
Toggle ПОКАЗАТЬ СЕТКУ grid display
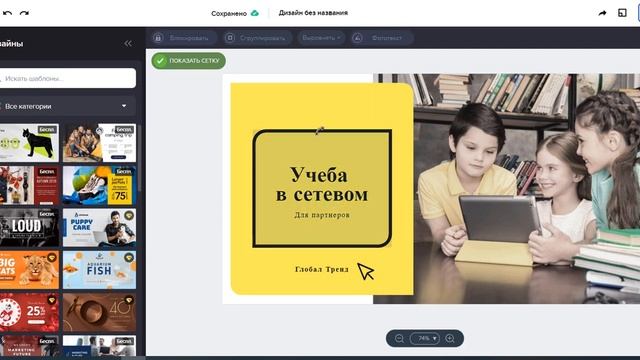pos(188,61)
